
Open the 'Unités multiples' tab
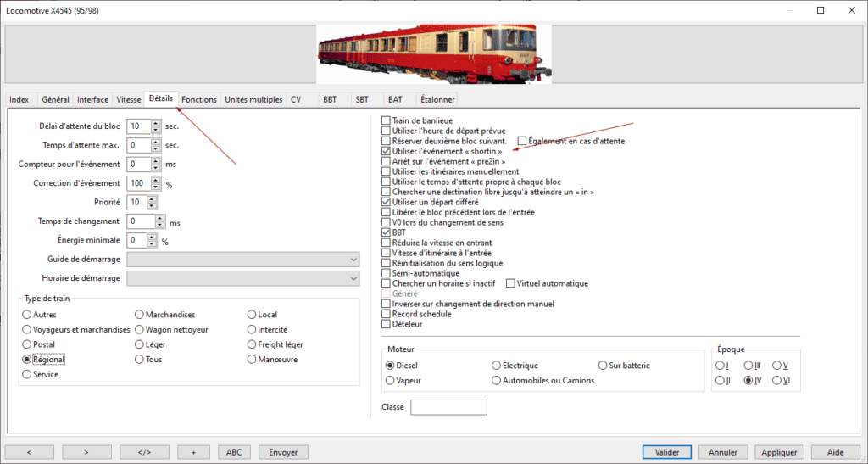coord(253,100)
